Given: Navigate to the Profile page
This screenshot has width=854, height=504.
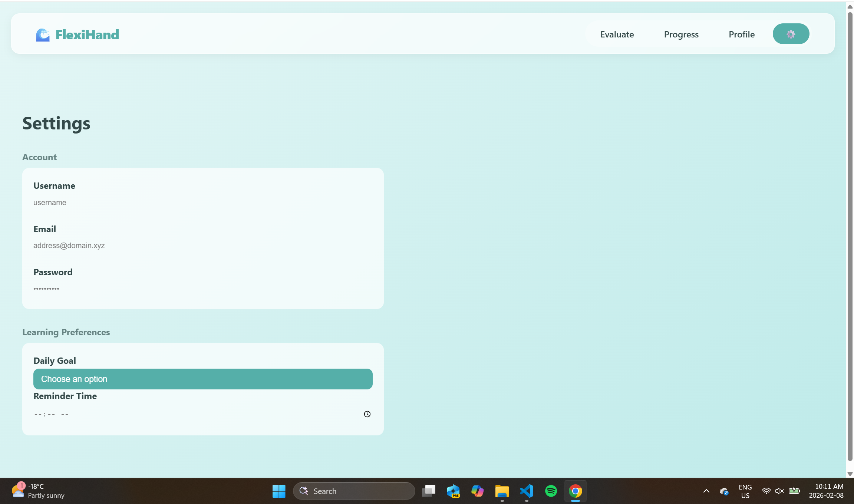Looking at the screenshot, I should pos(742,34).
